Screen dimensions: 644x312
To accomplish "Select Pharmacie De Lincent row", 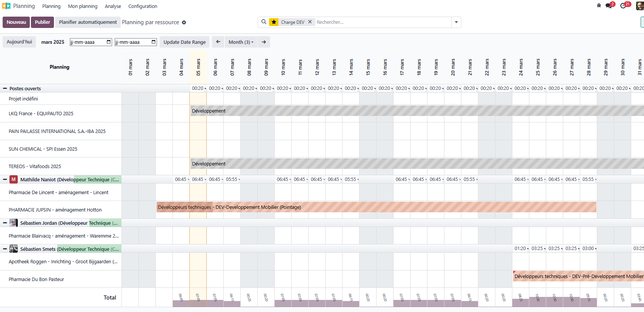I will pyautogui.click(x=61, y=192).
